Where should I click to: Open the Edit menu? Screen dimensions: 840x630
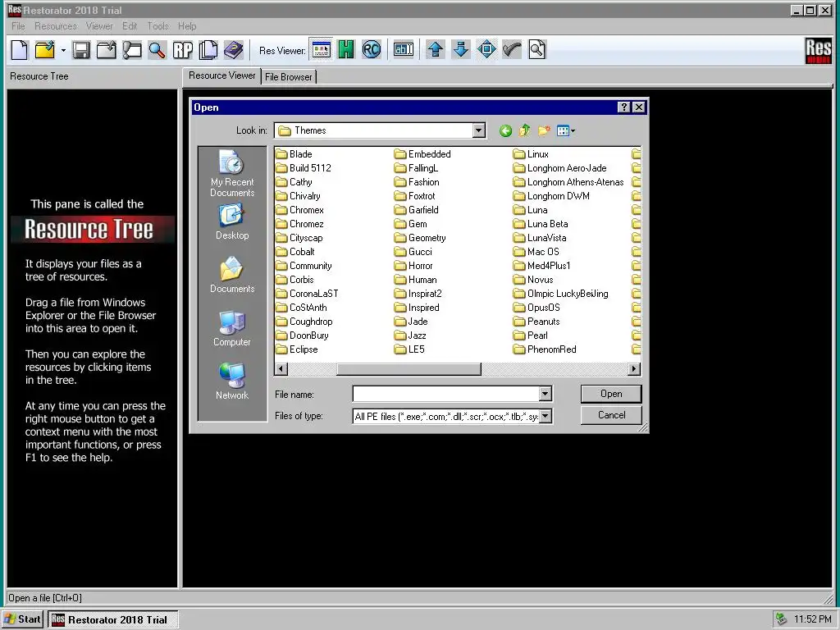[130, 25]
